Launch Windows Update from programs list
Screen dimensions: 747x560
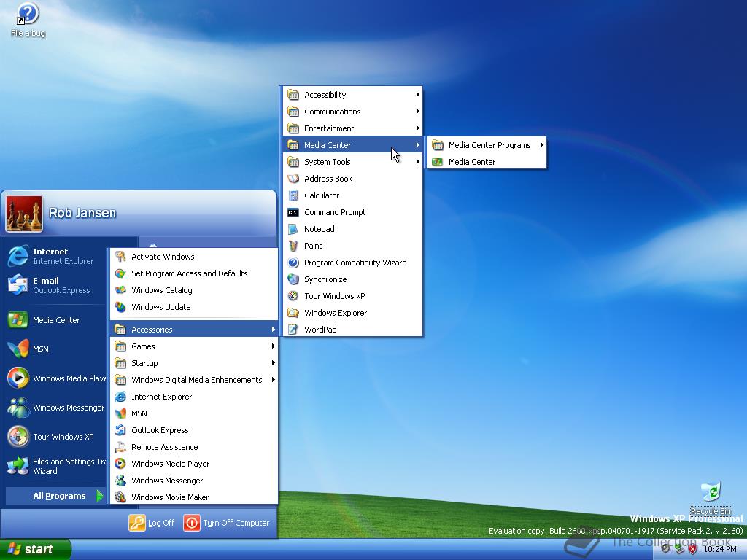coord(194,307)
